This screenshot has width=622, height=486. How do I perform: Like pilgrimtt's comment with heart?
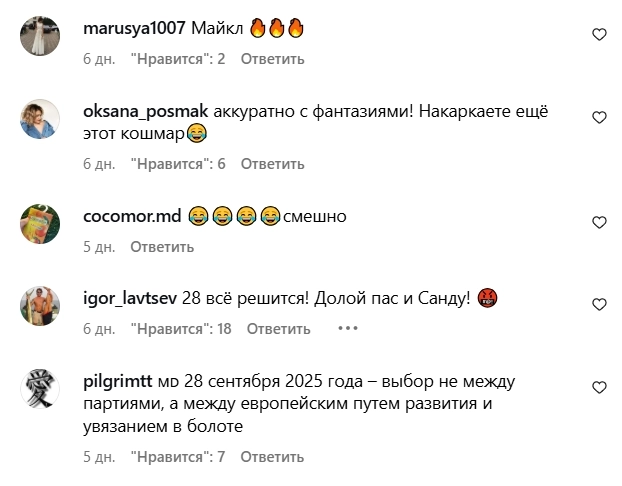[x=599, y=387]
